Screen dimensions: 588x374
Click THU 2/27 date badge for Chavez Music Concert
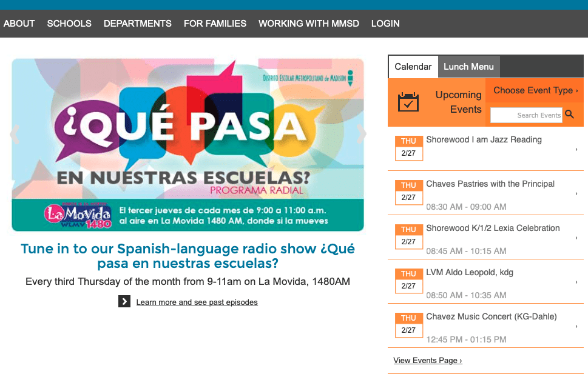click(409, 325)
